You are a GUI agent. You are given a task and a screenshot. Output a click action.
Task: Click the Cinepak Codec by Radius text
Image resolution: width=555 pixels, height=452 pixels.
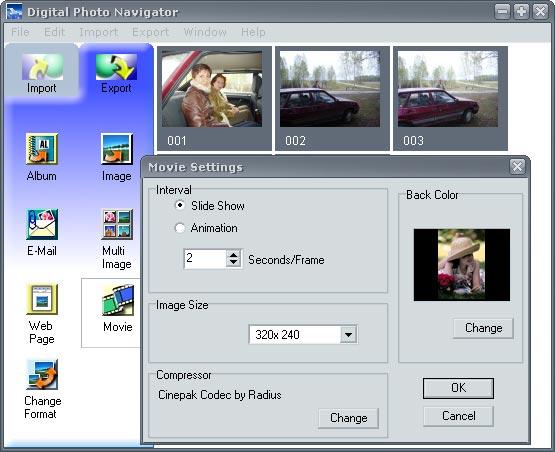pos(219,395)
